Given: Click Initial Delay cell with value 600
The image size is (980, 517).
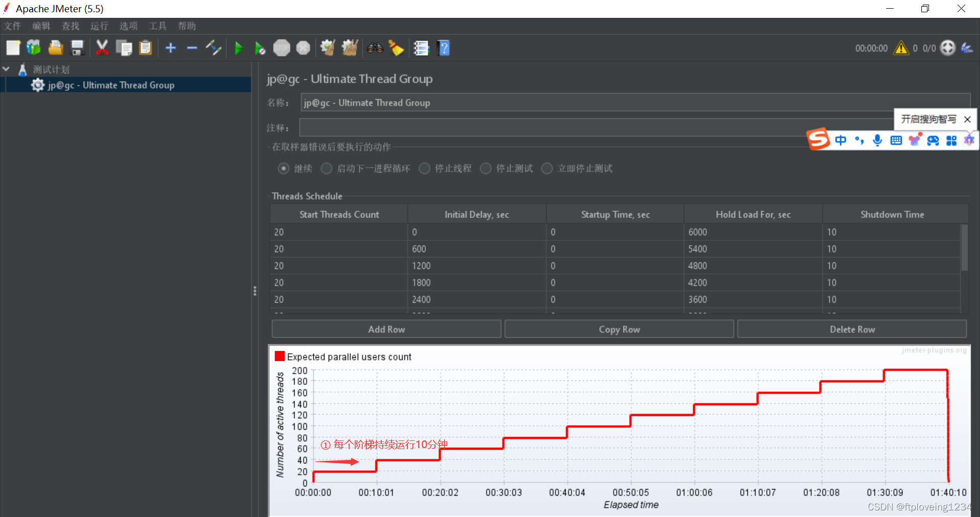Looking at the screenshot, I should pos(477,249).
